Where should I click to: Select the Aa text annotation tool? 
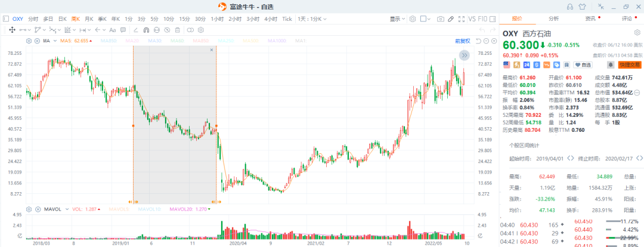point(113,30)
